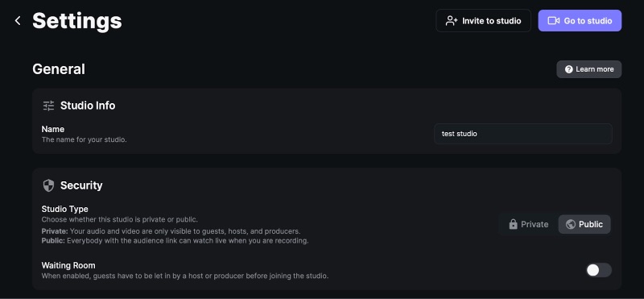Click the add-person icon on Invite to studio
This screenshot has height=299, width=644.
click(452, 21)
